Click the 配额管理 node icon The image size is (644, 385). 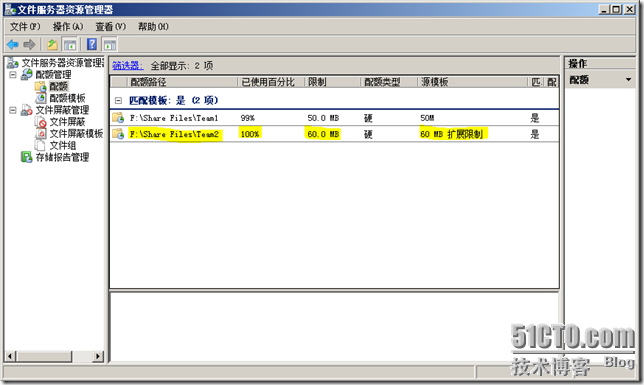pyautogui.click(x=27, y=74)
